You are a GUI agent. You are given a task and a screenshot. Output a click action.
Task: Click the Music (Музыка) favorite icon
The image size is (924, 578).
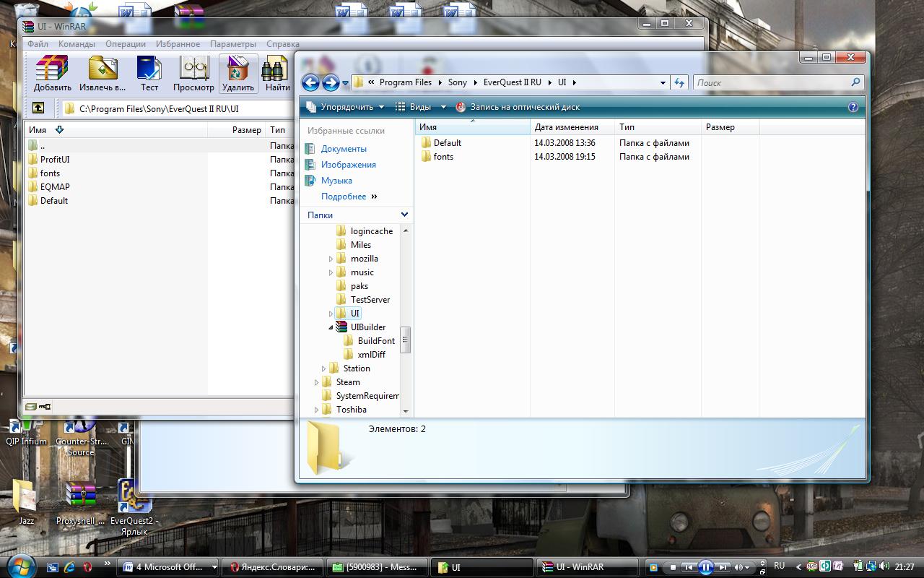coord(310,181)
